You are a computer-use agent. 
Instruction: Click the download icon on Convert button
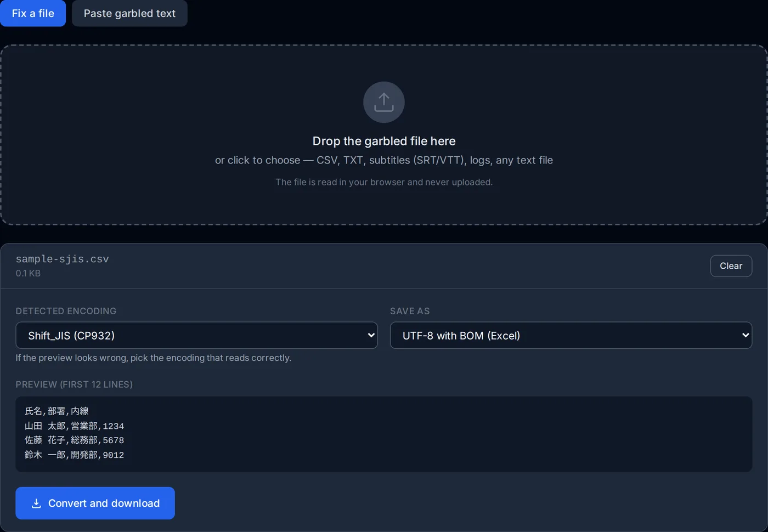pyautogui.click(x=36, y=503)
